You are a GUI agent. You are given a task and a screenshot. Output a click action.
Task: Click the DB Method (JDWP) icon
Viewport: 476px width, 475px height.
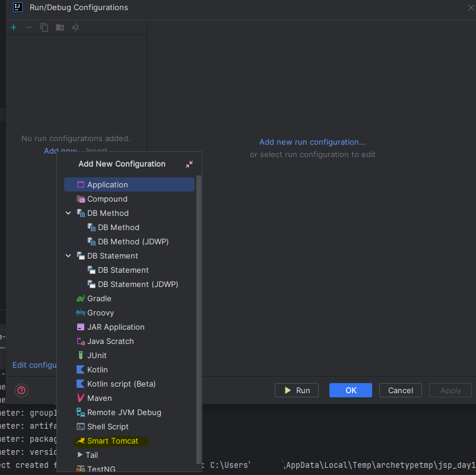click(x=91, y=241)
